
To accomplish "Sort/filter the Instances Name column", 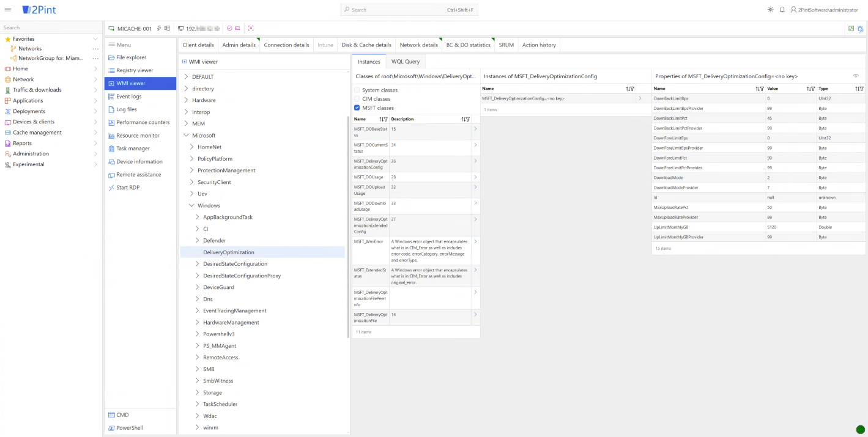I will point(630,89).
